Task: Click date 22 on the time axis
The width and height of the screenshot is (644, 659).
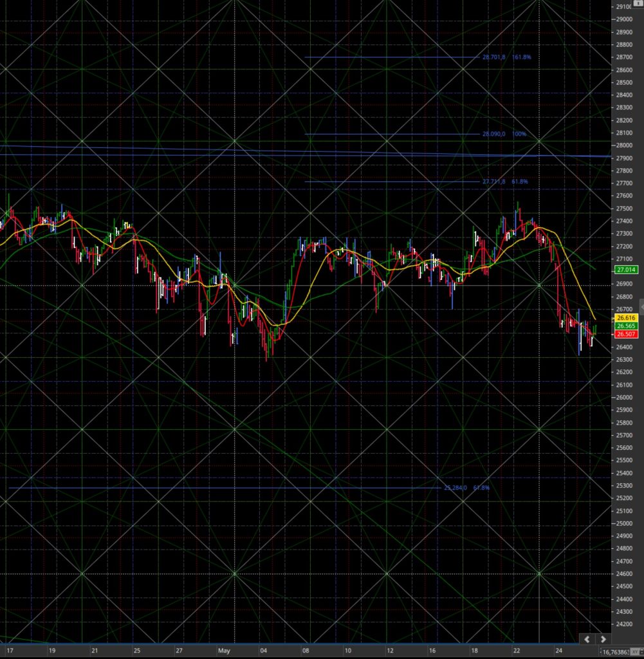Action: click(x=516, y=651)
